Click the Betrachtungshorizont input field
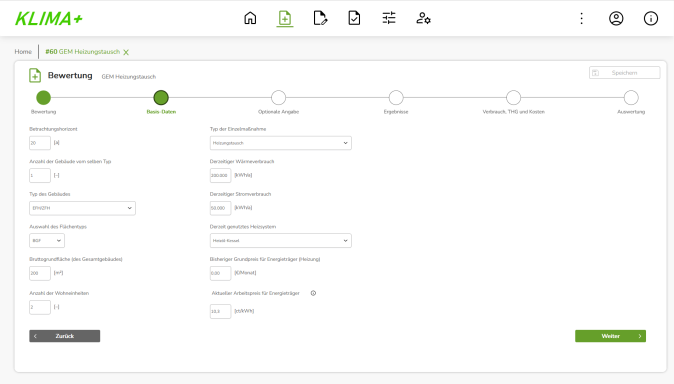 [40, 143]
